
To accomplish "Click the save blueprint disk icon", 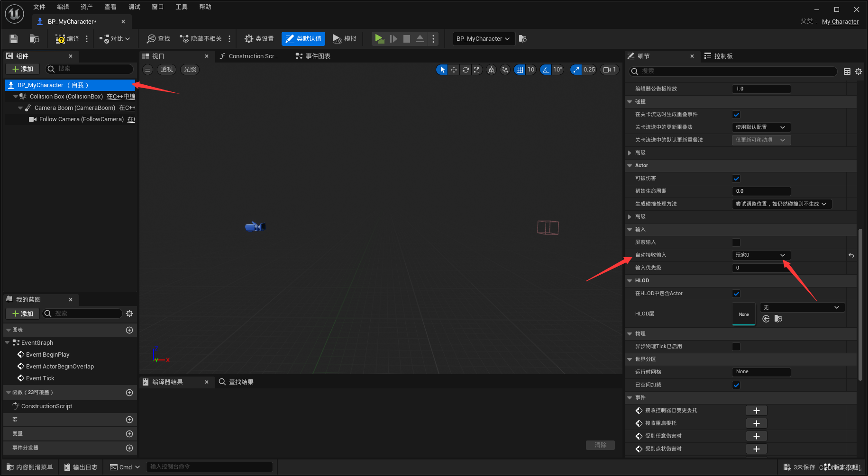I will click(x=14, y=39).
